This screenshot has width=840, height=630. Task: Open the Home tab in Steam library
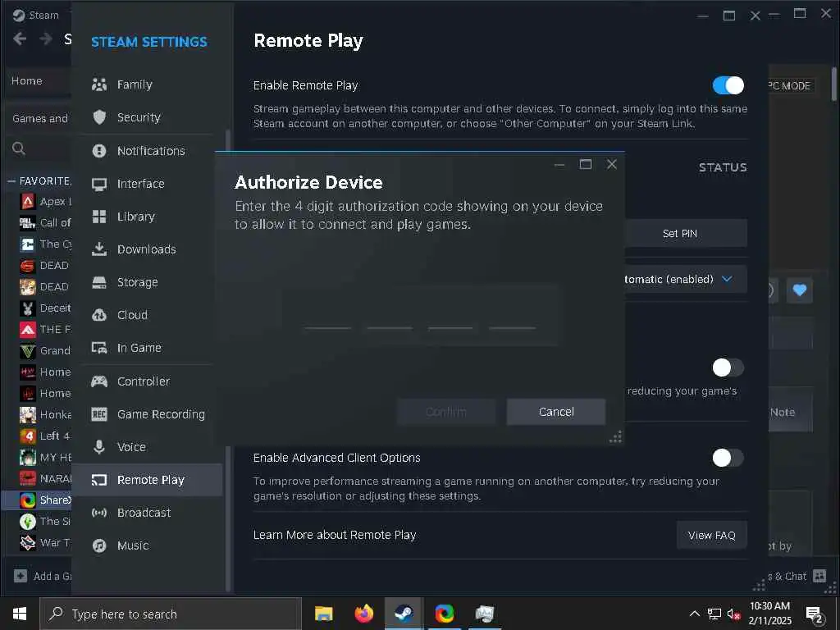tap(27, 81)
